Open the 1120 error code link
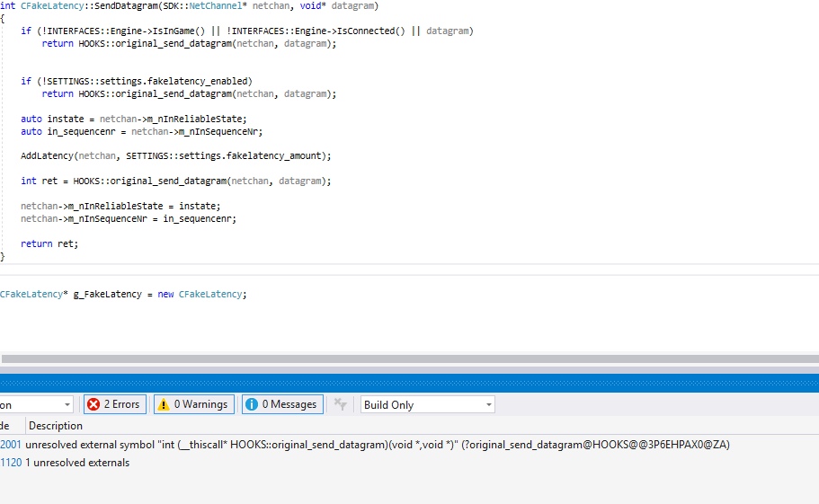Screen dimensions: 819x504 click(x=11, y=463)
